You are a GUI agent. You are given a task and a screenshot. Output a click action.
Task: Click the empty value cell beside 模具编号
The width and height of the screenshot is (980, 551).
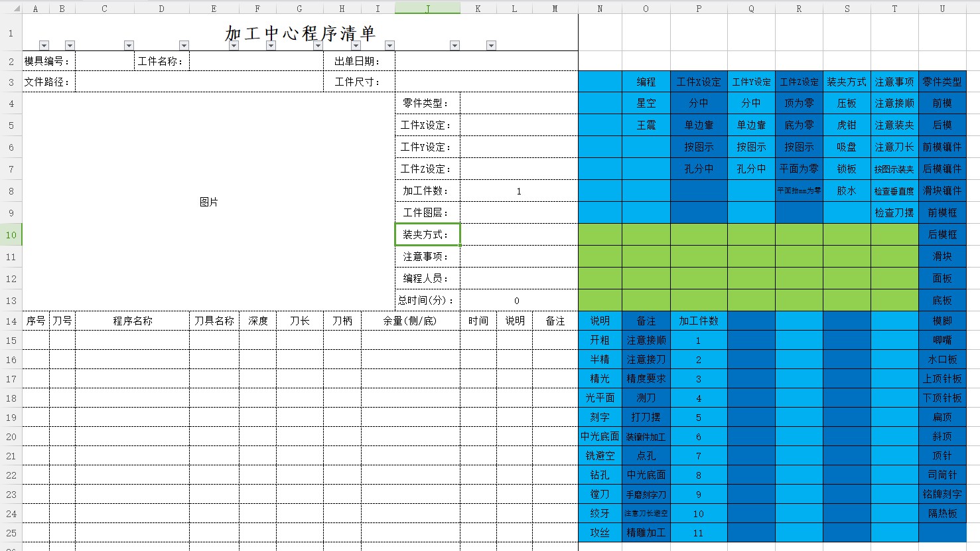pos(105,61)
